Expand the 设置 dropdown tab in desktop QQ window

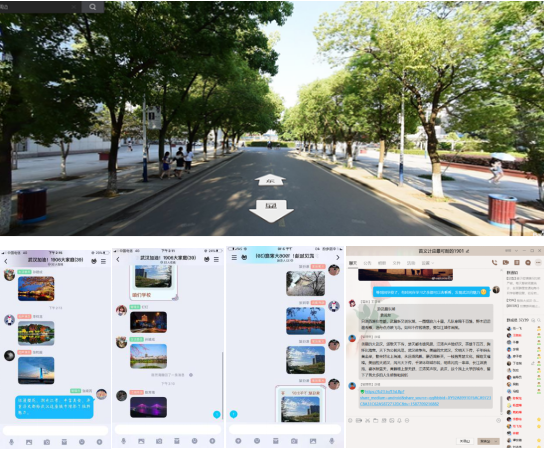click(427, 263)
